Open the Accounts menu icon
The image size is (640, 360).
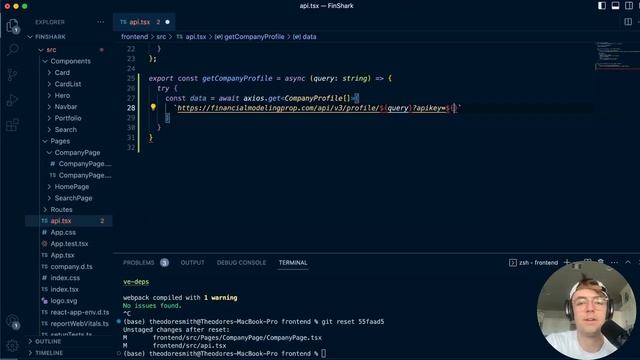click(13, 321)
